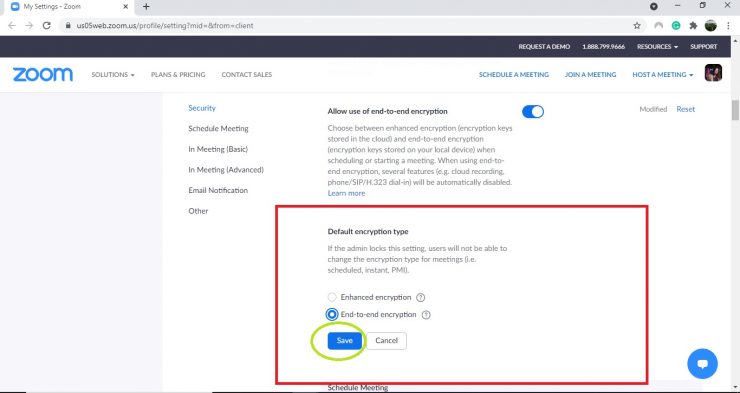This screenshot has width=740, height=393.
Task: Open the chat help bubble
Action: pos(702,364)
